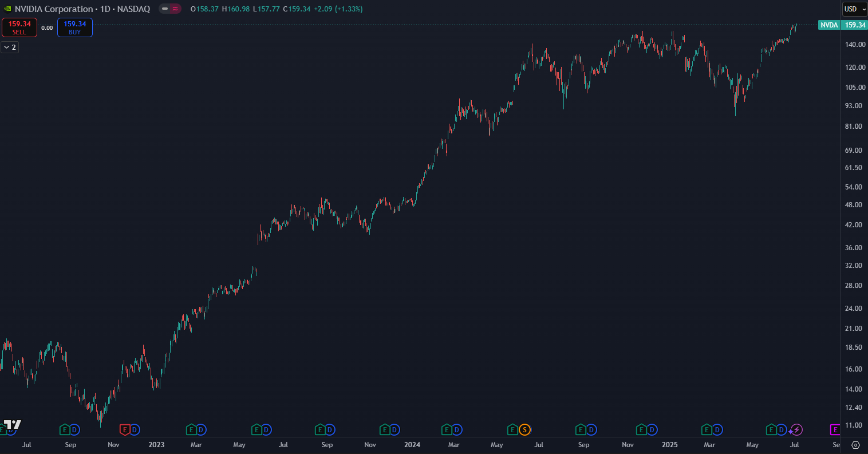The width and height of the screenshot is (868, 454).
Task: Show the dividend marker above Sep 2024
Action: pyautogui.click(x=591, y=429)
